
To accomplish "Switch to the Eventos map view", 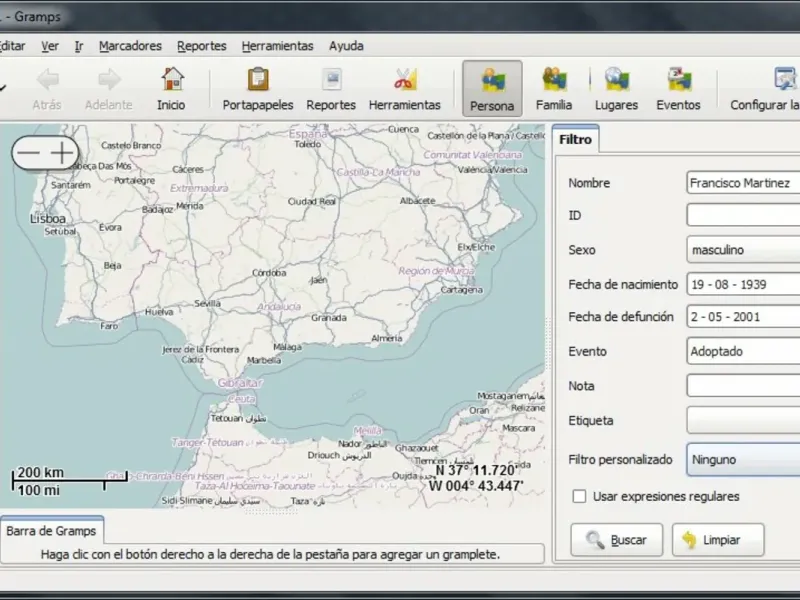I will (x=678, y=88).
